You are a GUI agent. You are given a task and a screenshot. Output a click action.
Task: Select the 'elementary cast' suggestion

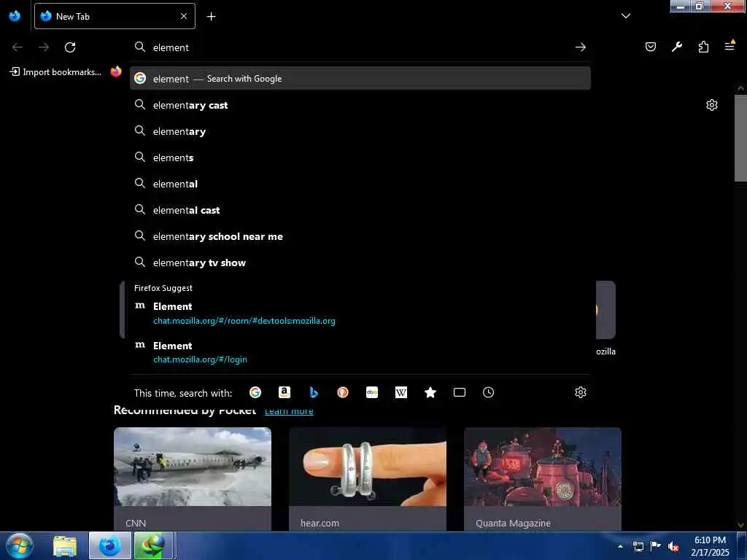360,105
